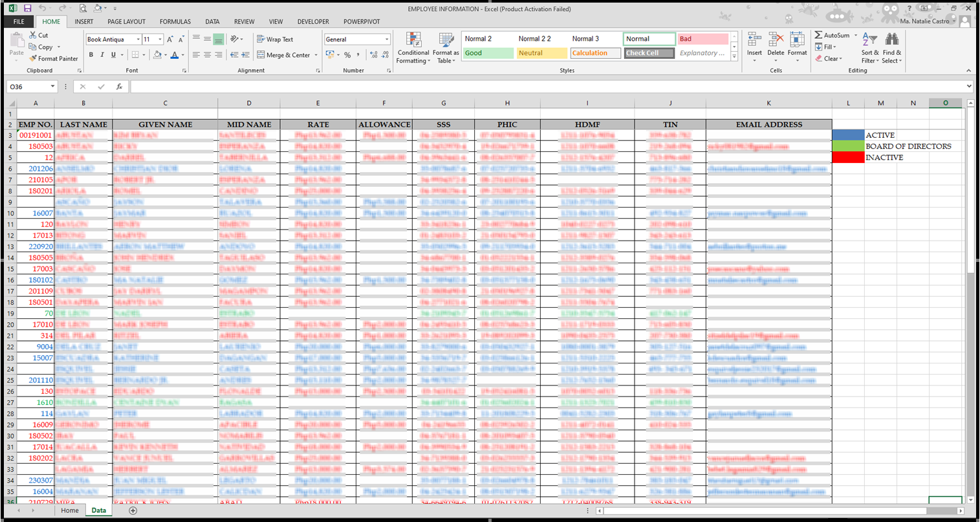Decrease the font size with the smaller A
Viewport: 980px width, 522px height.
(x=181, y=39)
